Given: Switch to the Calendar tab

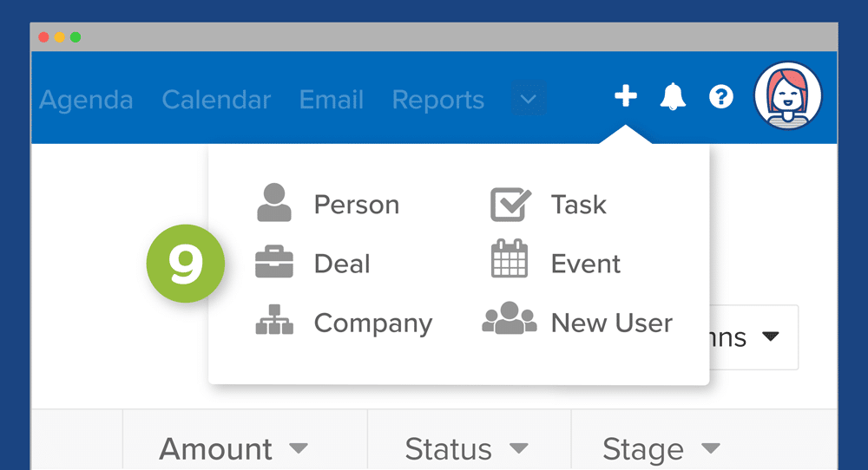Looking at the screenshot, I should click(x=216, y=100).
